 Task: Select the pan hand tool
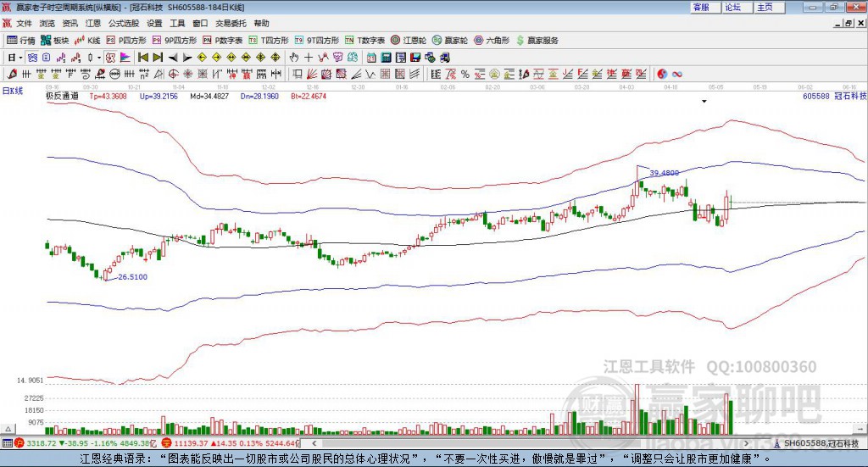click(294, 58)
